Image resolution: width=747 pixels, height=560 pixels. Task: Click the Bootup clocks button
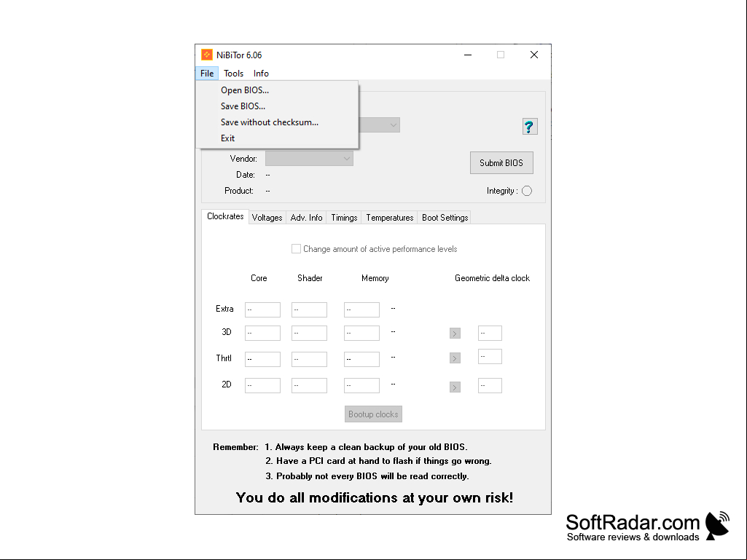point(373,414)
